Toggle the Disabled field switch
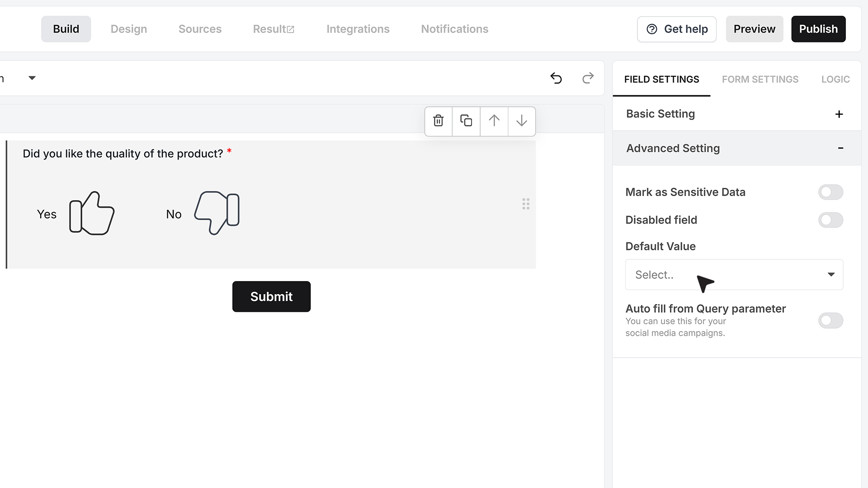The image size is (868, 488). pos(830,220)
